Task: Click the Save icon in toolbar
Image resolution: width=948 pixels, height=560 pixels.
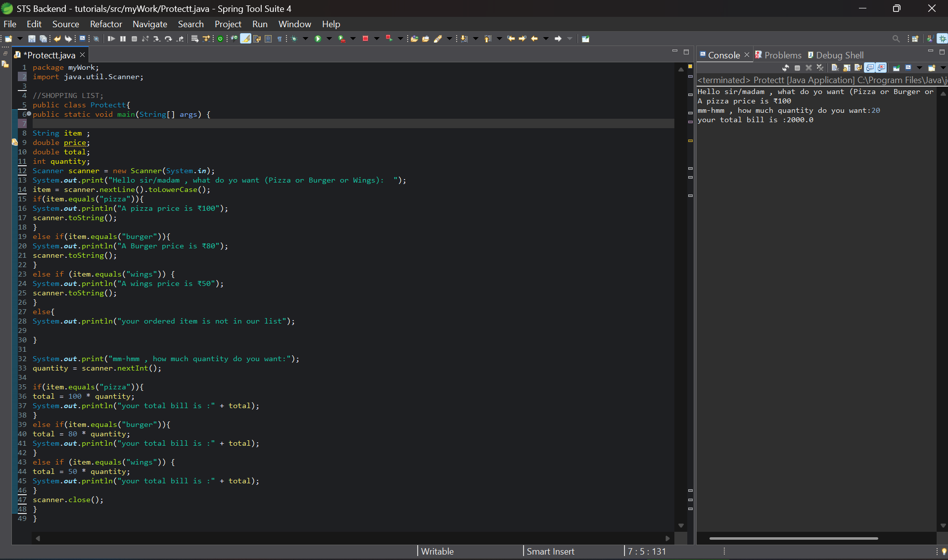Action: [32, 39]
